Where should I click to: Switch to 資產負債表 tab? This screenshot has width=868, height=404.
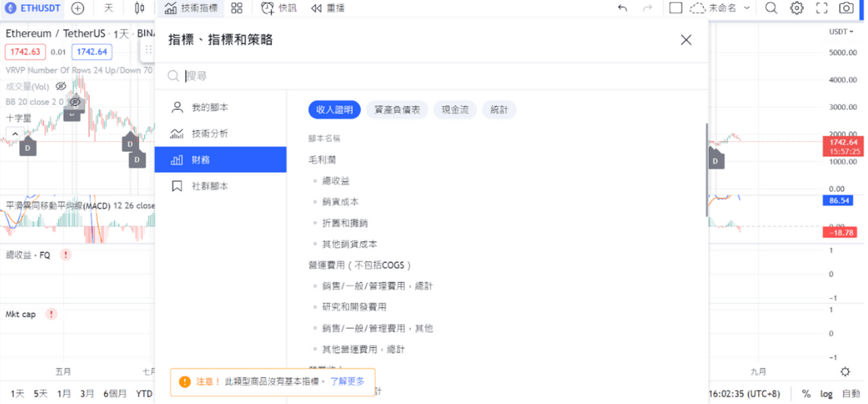(397, 110)
